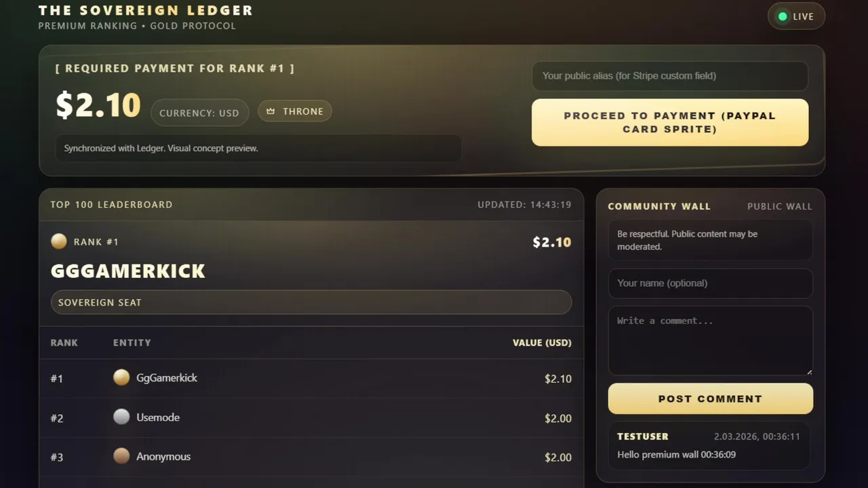Open the TESTUSER comment card

709,445
